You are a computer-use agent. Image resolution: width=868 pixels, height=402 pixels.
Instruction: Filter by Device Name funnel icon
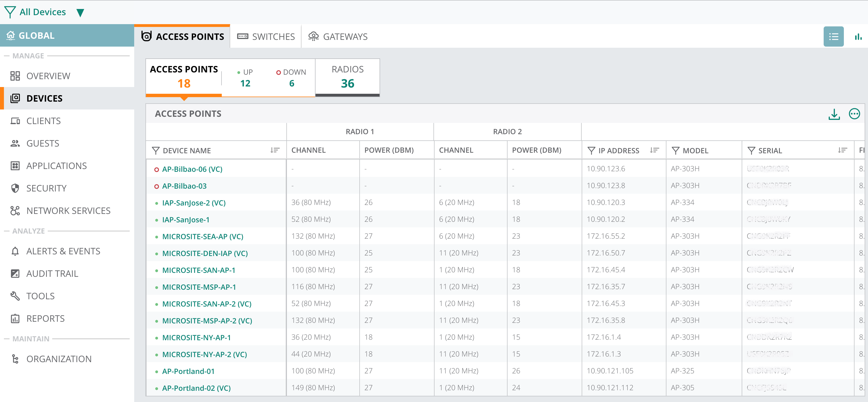click(x=156, y=151)
